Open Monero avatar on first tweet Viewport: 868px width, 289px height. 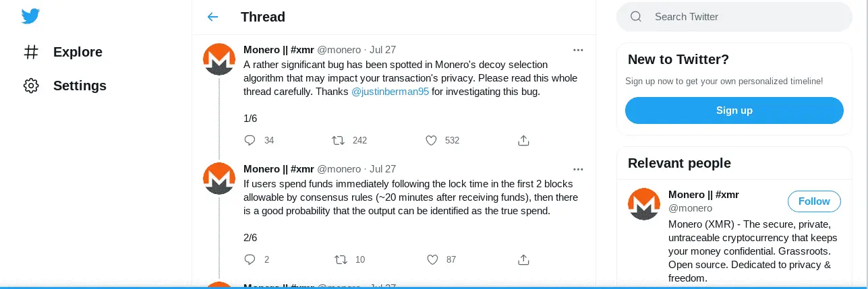click(219, 59)
